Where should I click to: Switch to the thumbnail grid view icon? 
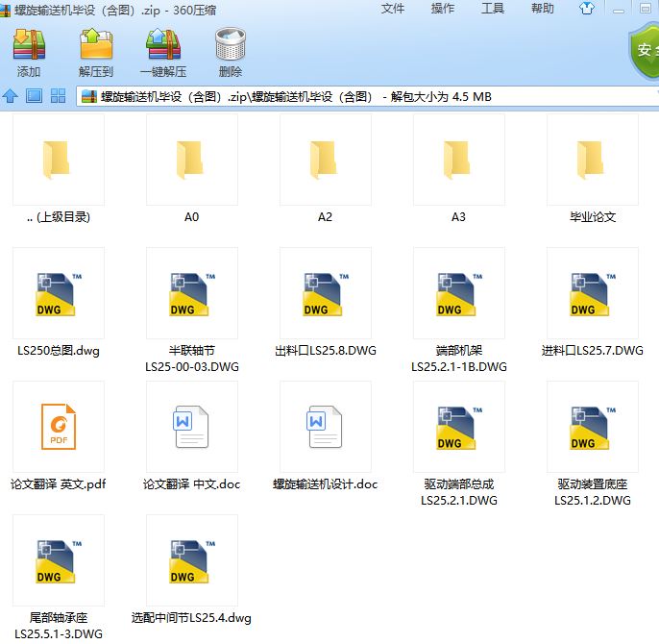click(58, 96)
